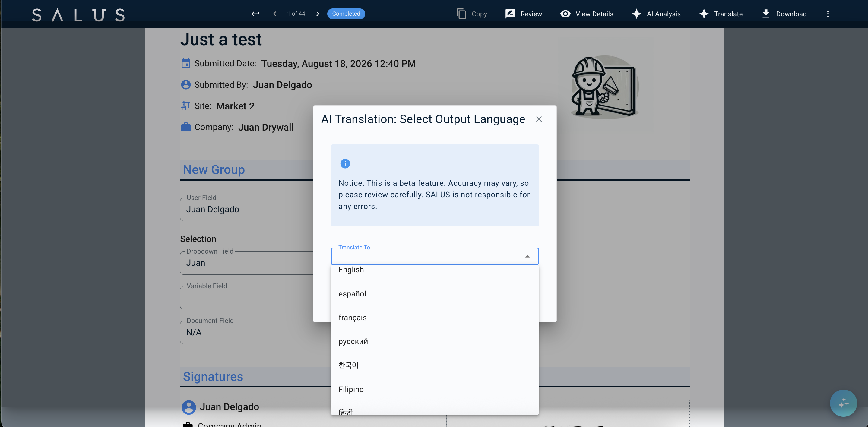Click the Copy button in the toolbar
Screen dimensions: 868x427
pos(472,14)
